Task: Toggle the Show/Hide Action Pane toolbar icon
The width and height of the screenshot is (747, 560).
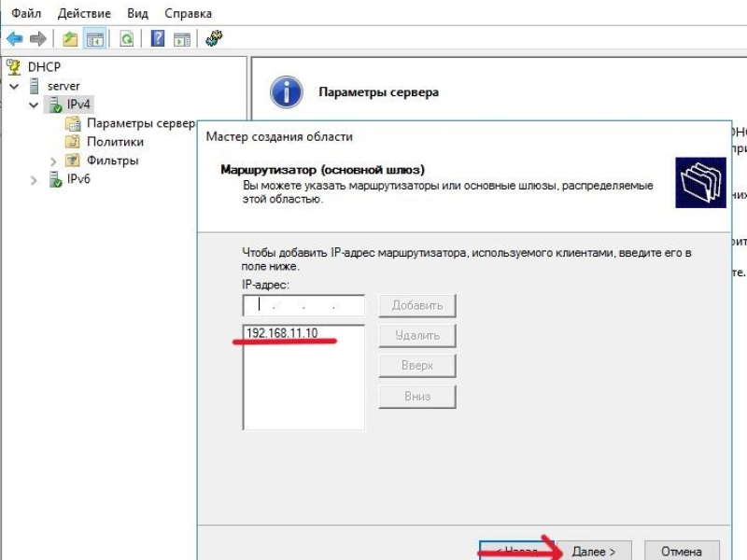Action: tap(182, 39)
